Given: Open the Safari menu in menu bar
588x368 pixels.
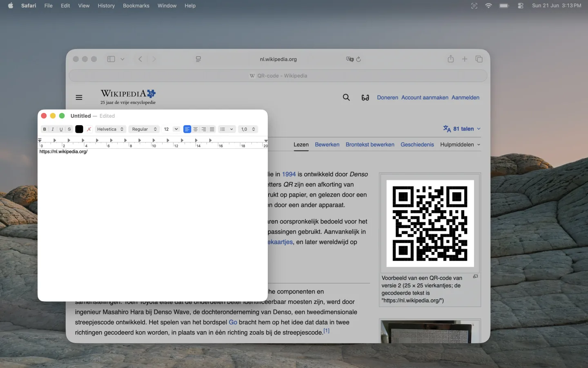Looking at the screenshot, I should [29, 6].
